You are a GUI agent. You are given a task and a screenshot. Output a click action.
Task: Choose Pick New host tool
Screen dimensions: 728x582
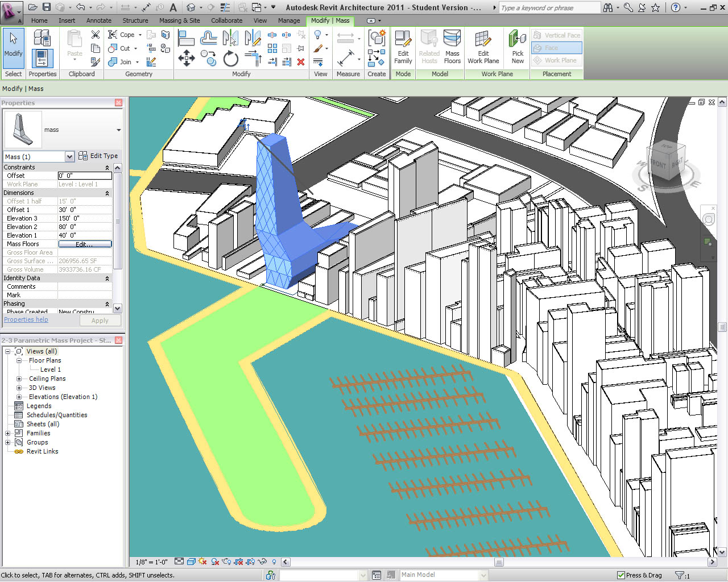click(x=518, y=47)
